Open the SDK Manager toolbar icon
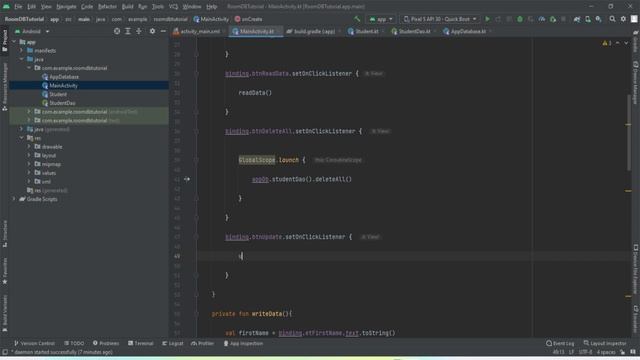 pos(598,19)
